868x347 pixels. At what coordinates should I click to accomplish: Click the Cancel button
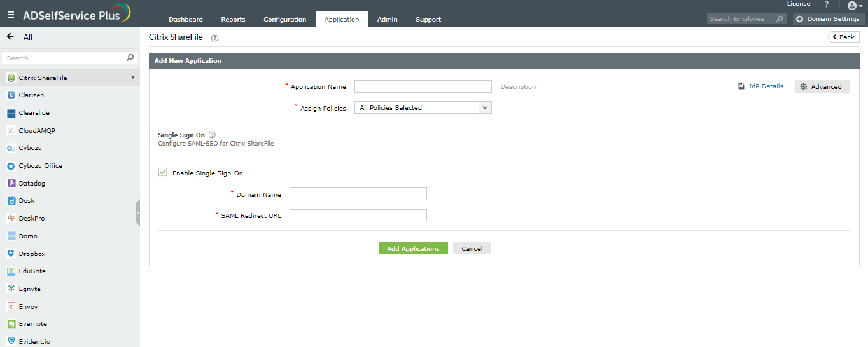[472, 248]
